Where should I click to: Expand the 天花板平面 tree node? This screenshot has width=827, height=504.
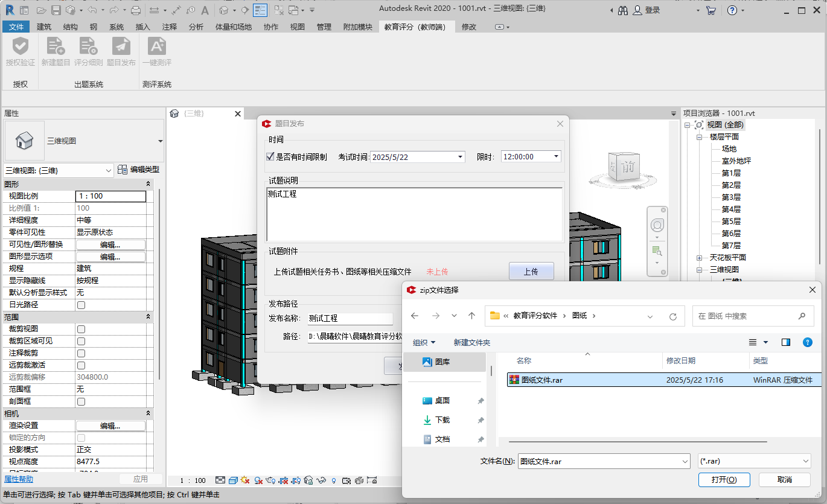point(699,258)
